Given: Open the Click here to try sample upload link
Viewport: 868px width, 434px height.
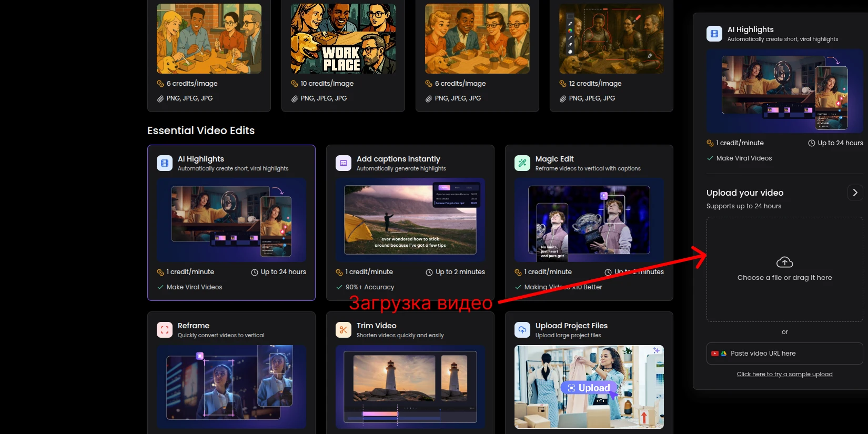Looking at the screenshot, I should (x=784, y=374).
